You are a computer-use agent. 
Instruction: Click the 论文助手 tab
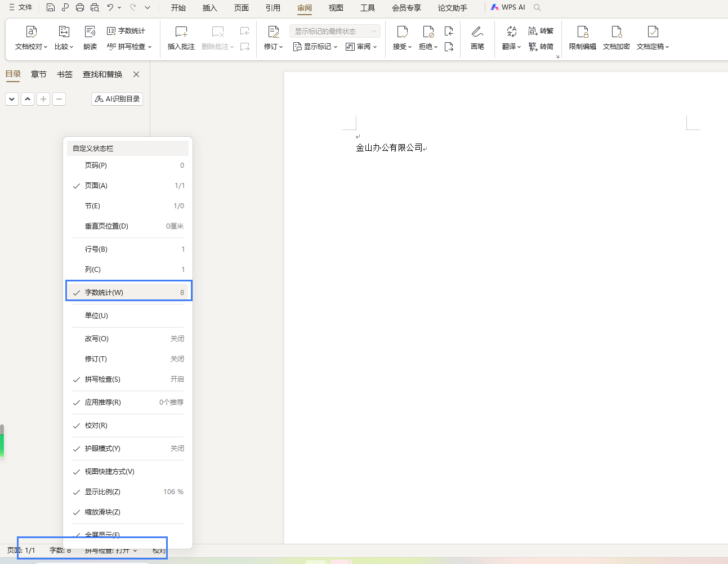tap(453, 8)
